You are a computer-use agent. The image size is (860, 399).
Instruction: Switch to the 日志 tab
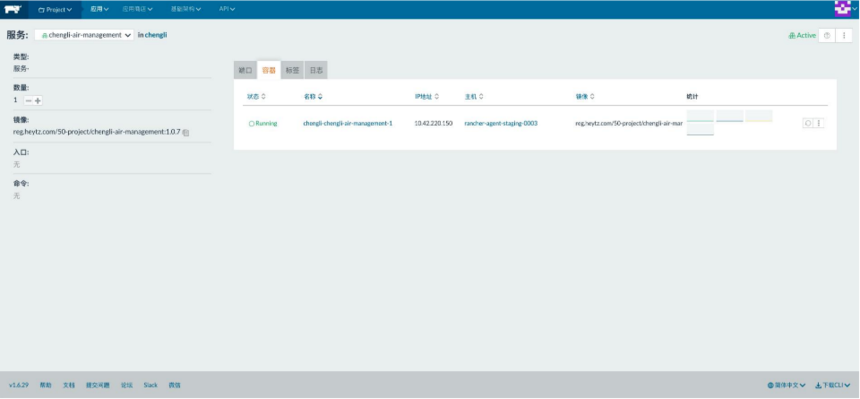pyautogui.click(x=316, y=70)
